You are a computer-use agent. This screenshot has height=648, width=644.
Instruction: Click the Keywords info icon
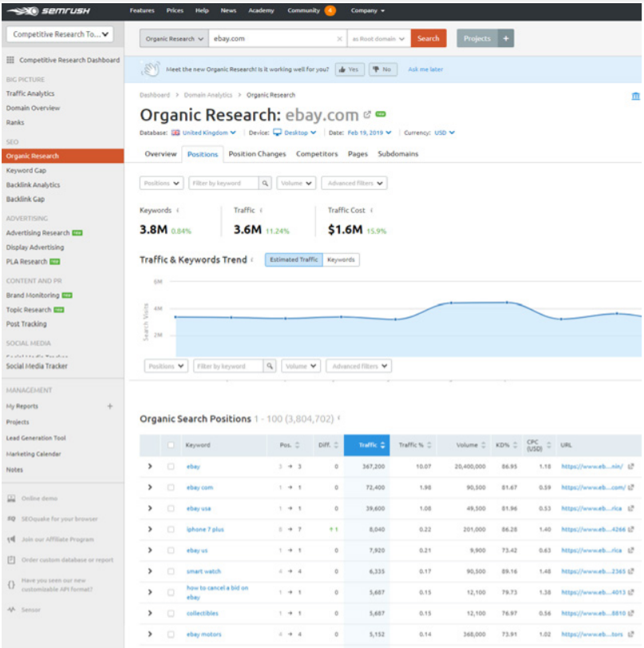(178, 211)
